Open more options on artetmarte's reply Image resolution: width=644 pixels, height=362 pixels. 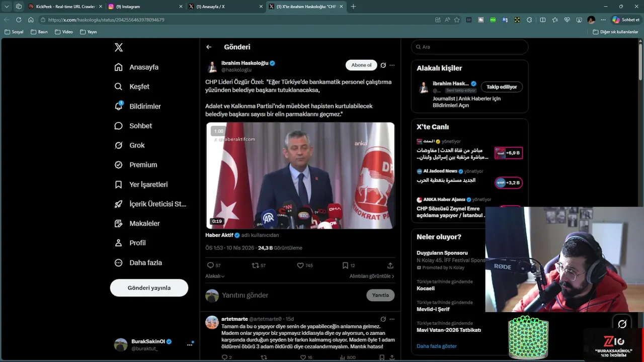click(392, 319)
